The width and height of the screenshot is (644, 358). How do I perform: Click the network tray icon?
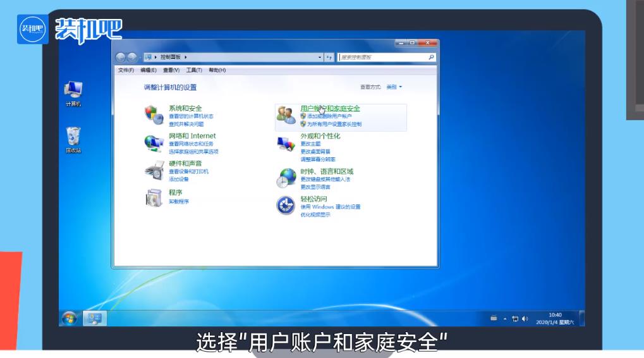(x=515, y=319)
